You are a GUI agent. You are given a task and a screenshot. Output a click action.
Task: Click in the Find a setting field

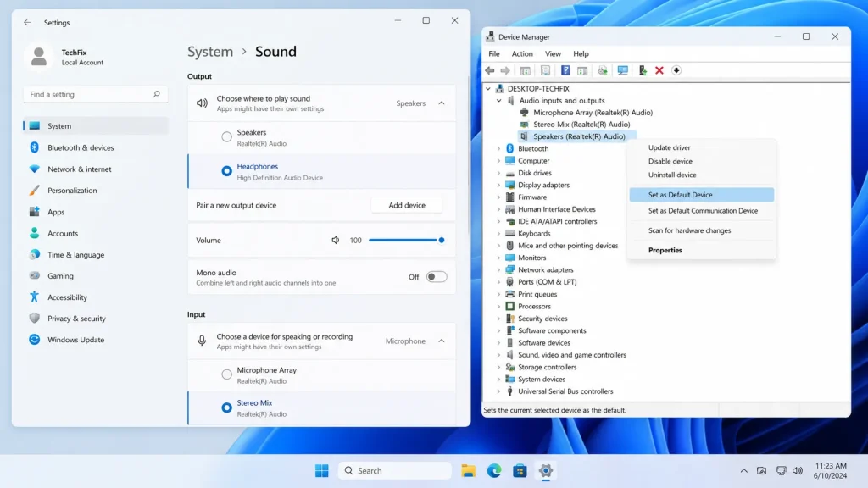tap(95, 94)
